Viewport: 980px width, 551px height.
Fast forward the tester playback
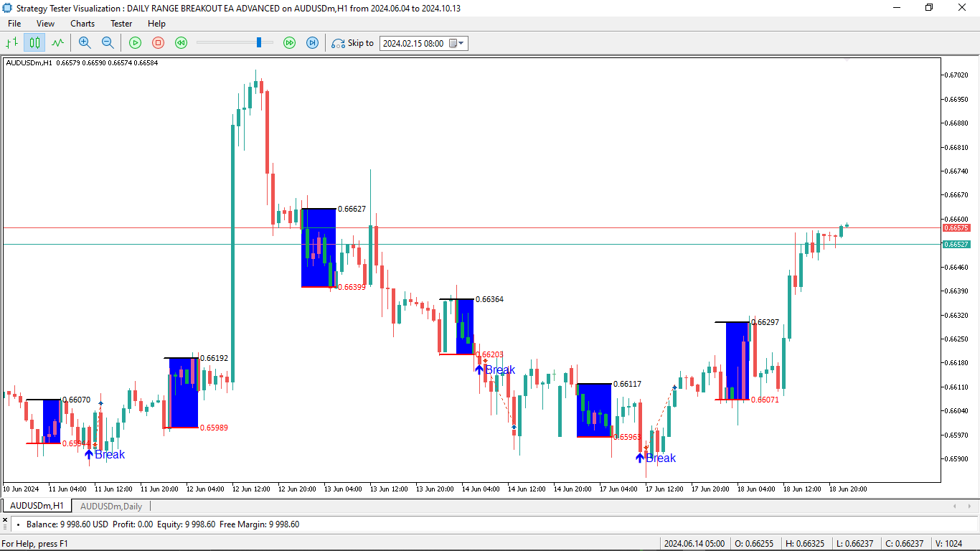[289, 43]
